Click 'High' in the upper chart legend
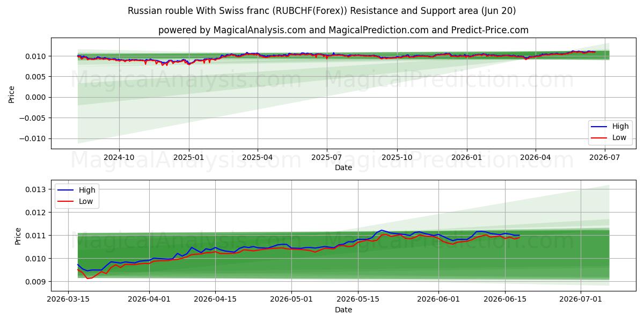 click(x=620, y=127)
